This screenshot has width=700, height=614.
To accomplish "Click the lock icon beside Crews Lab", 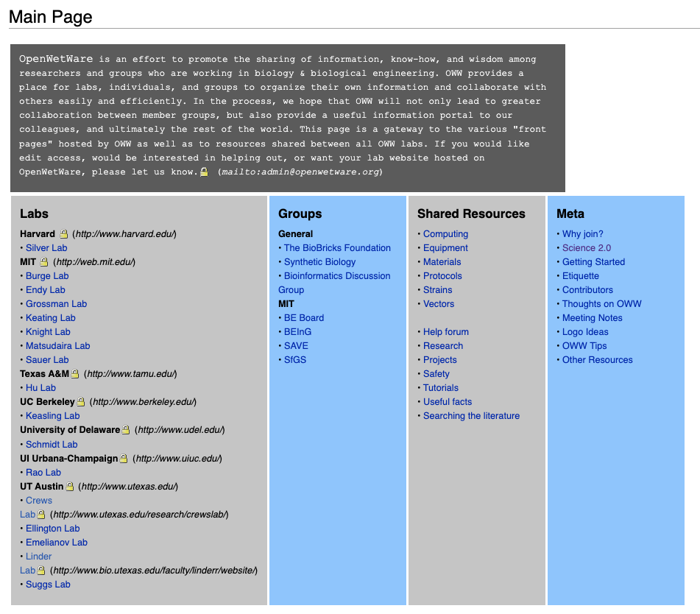I will [x=41, y=515].
